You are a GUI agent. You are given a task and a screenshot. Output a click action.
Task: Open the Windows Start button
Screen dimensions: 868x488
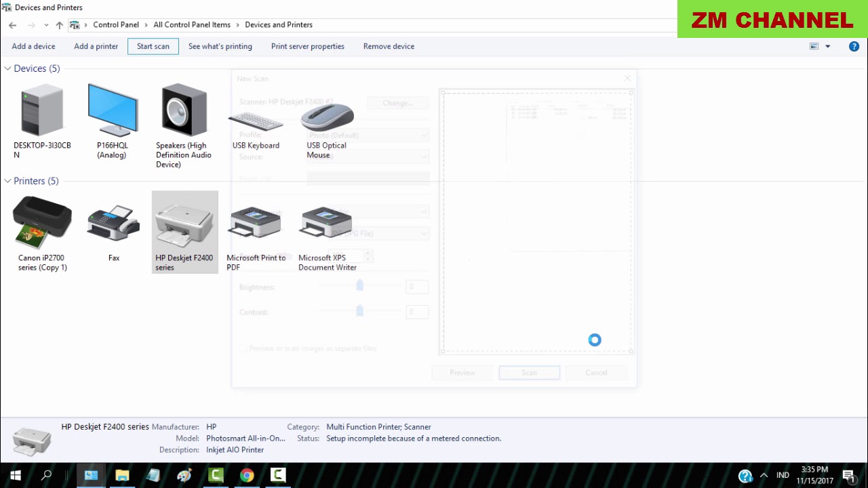16,475
